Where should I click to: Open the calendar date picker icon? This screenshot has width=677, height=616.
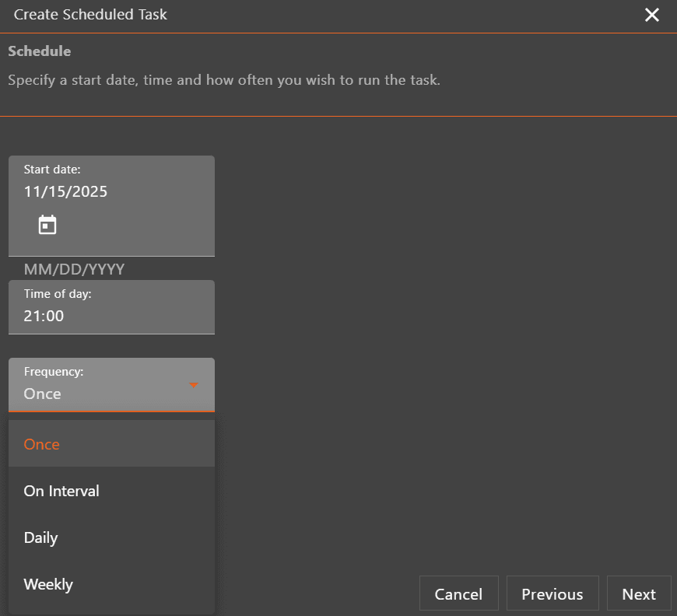coord(47,226)
